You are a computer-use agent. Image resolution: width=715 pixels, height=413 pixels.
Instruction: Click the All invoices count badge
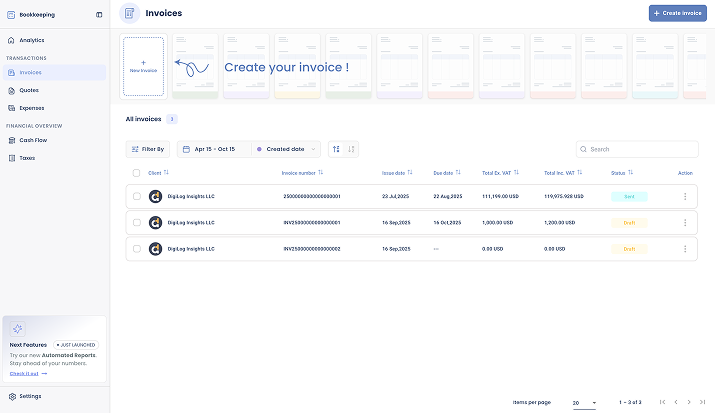(x=171, y=119)
